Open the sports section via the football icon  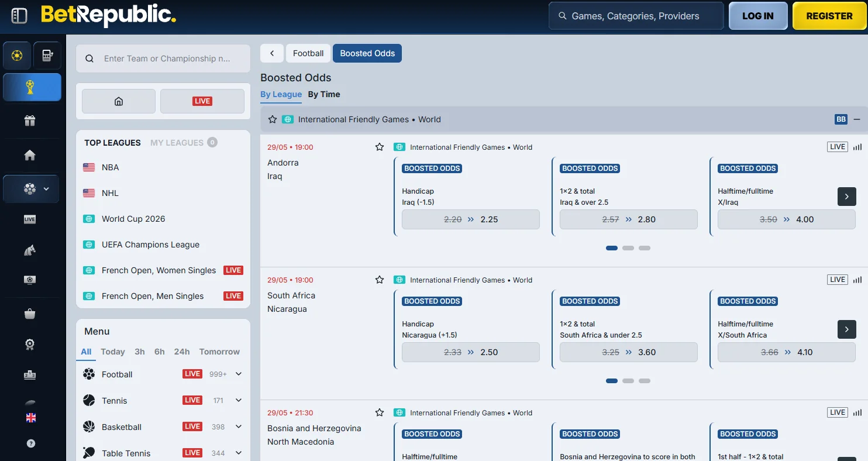(18, 56)
